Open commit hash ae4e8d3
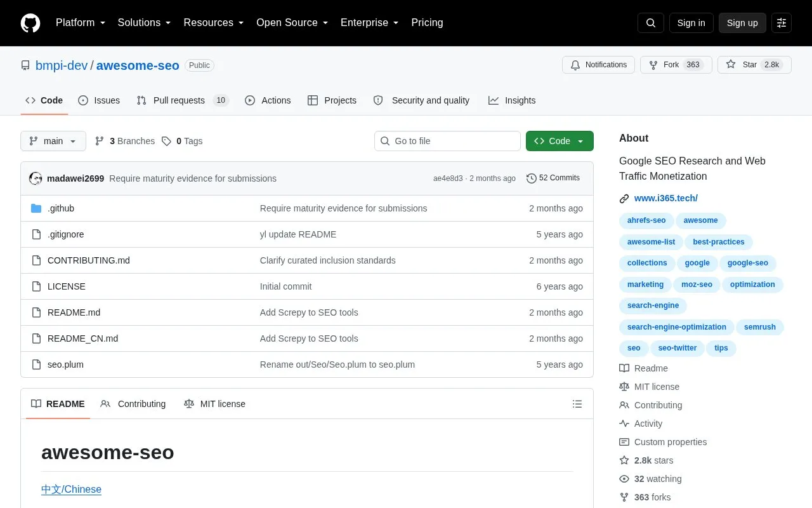Image resolution: width=812 pixels, height=508 pixels. (448, 178)
